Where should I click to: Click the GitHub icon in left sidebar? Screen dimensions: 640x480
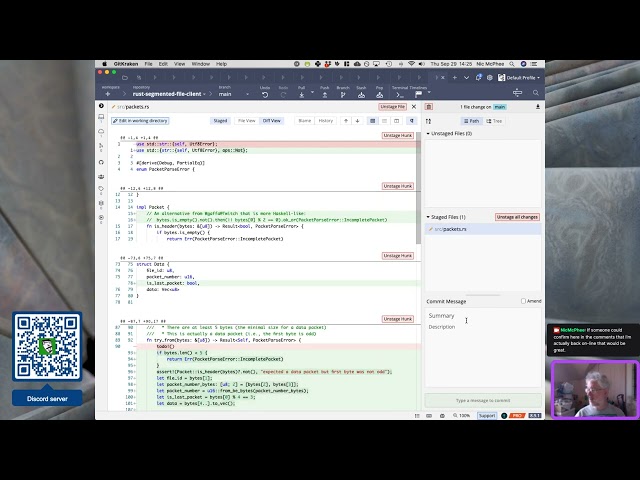pos(101,162)
